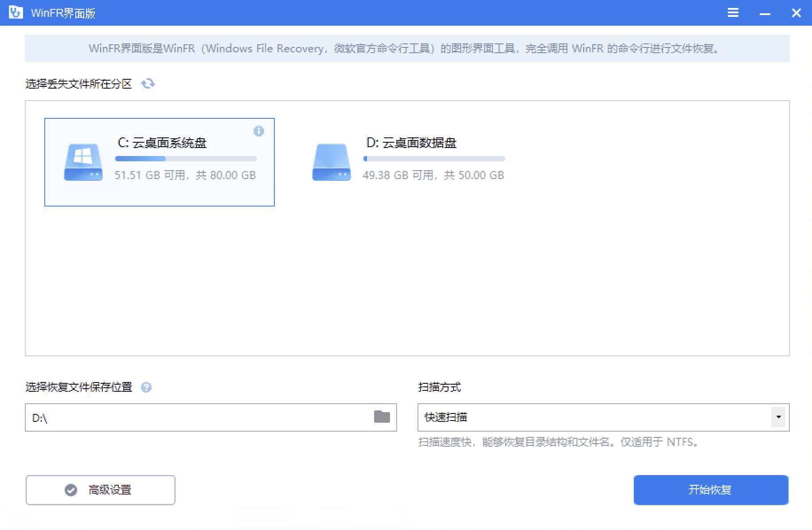Select the D: 云桌面数据盘 partition card
Viewport: 812px width, 530px height.
[408, 162]
